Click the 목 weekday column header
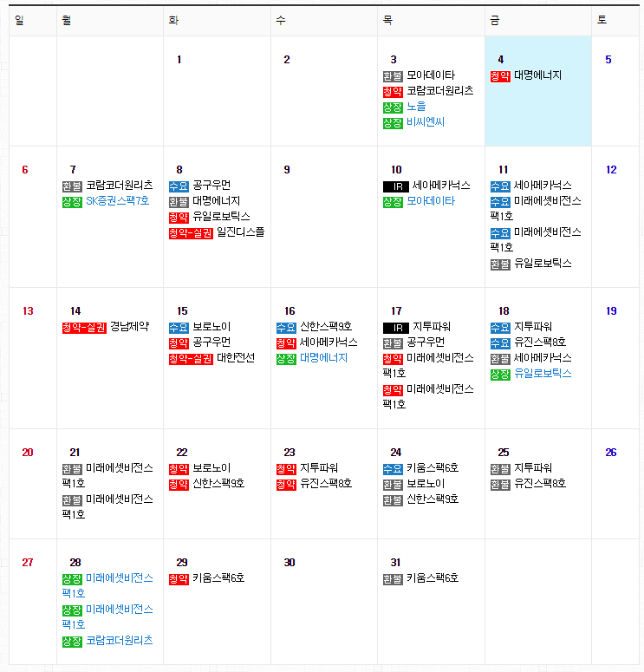The image size is (644, 672). [x=387, y=20]
